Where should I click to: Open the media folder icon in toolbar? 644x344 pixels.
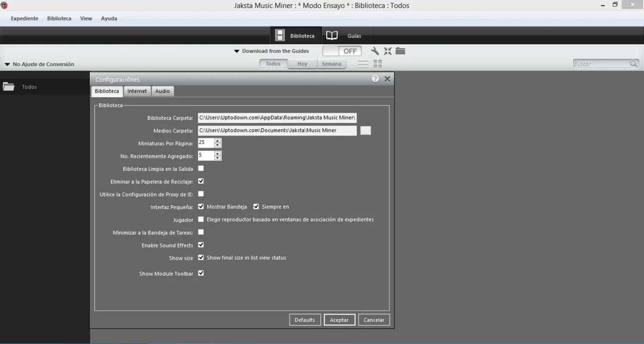point(401,51)
